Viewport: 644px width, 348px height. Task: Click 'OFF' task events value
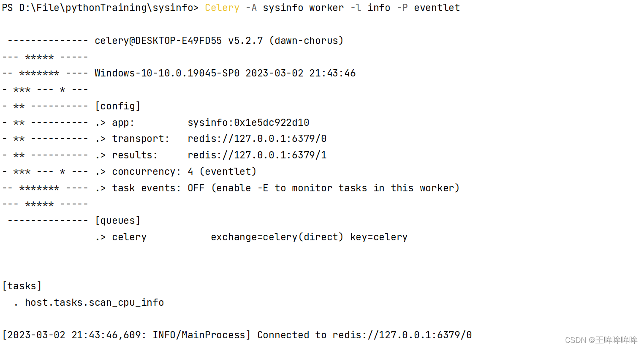coord(196,188)
